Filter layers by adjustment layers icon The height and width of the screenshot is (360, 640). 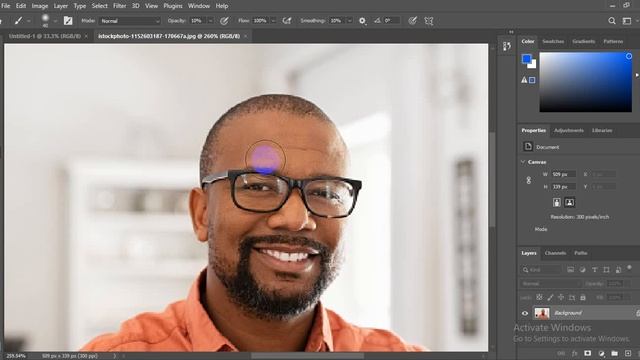click(582, 270)
